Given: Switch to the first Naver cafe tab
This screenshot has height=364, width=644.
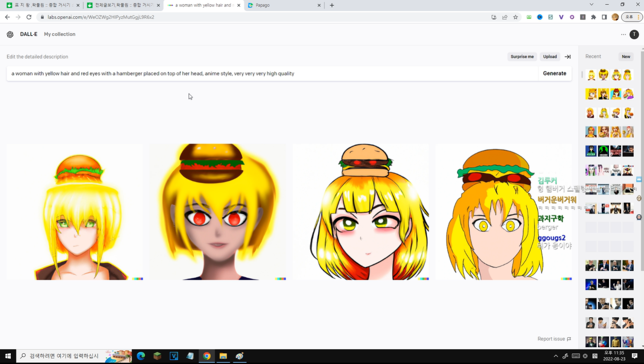Looking at the screenshot, I should point(42,5).
